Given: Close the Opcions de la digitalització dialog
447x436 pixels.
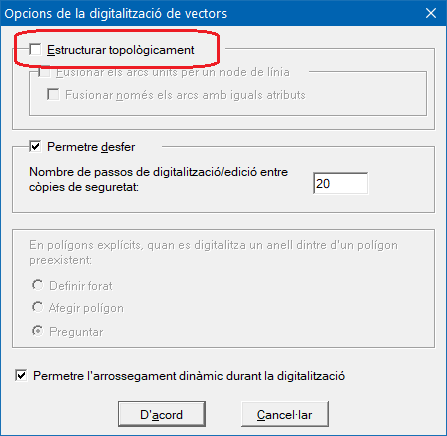Looking at the screenshot, I should tap(431, 13).
